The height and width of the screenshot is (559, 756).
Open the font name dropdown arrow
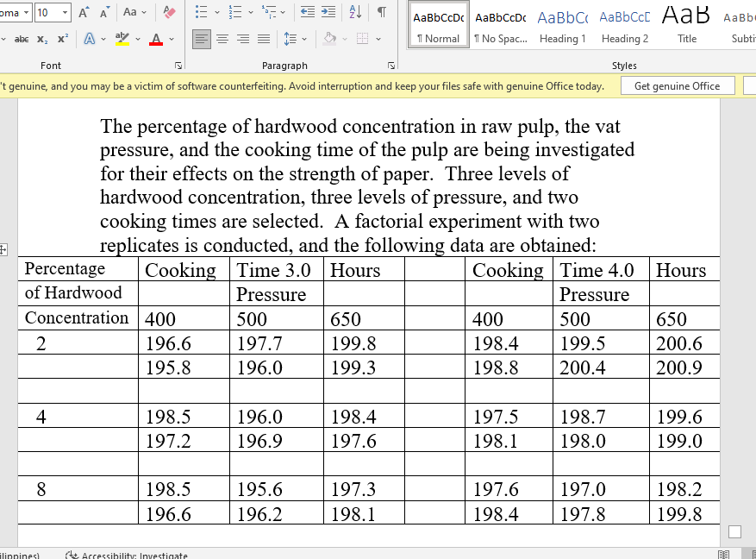click(26, 13)
